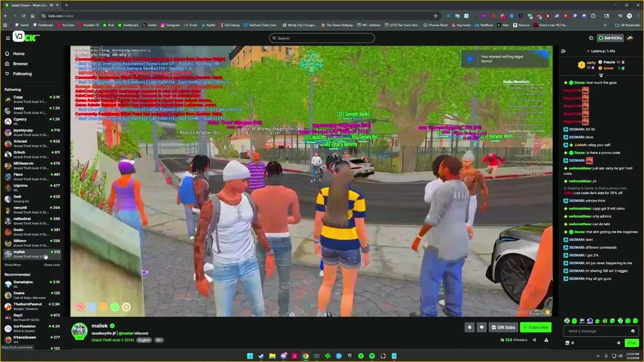The image size is (644, 362).
Task: Select Billionn in the Following list
Action: (32, 243)
